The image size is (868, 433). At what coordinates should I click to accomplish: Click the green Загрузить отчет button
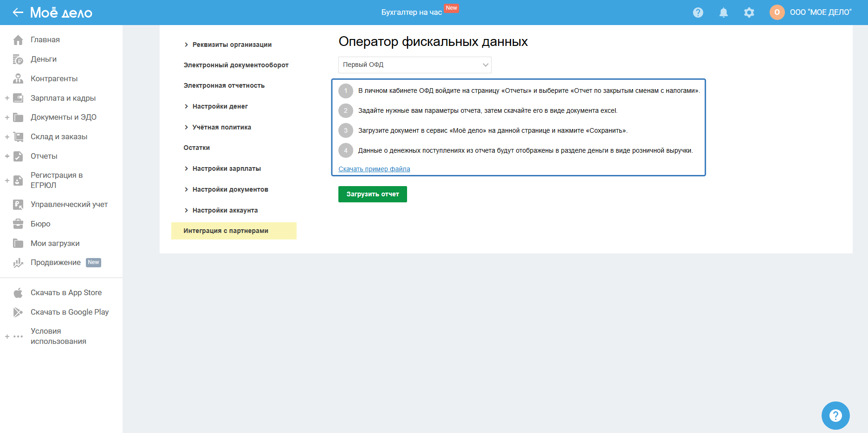[373, 194]
